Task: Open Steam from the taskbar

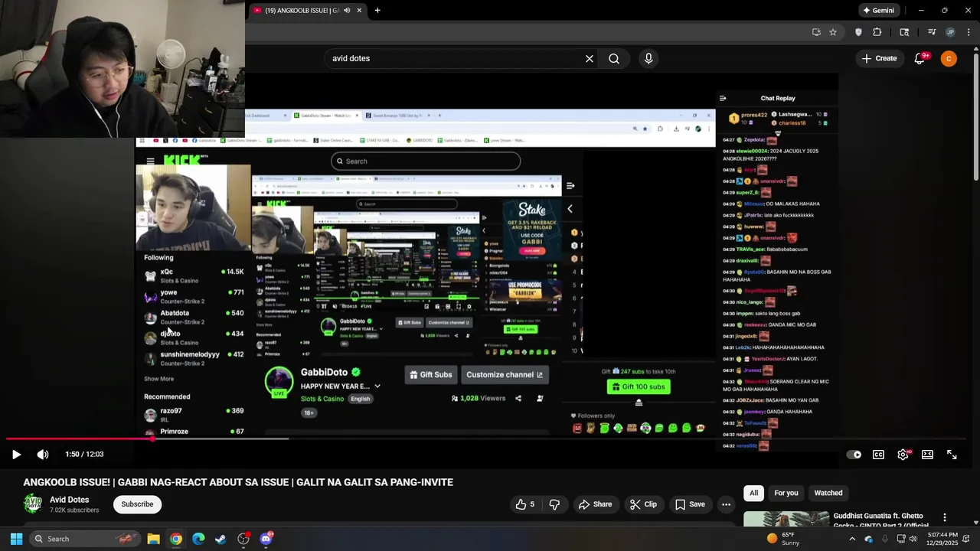Action: point(220,539)
